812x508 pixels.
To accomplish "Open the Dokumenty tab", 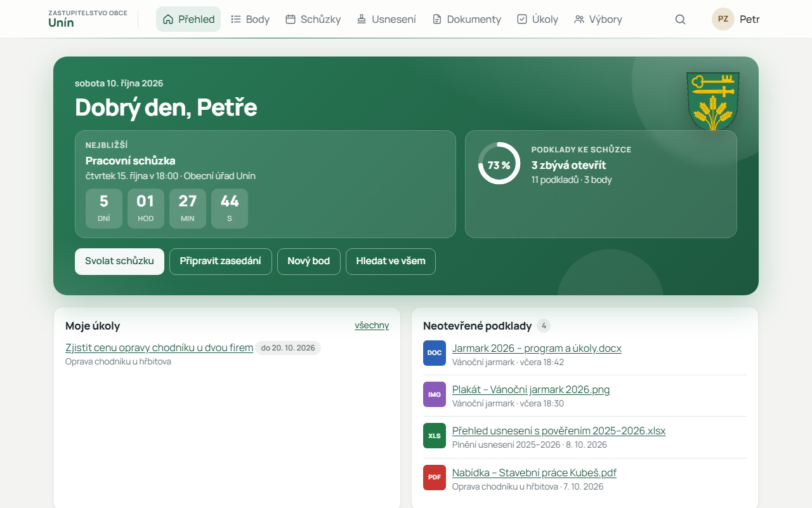I will (466, 19).
